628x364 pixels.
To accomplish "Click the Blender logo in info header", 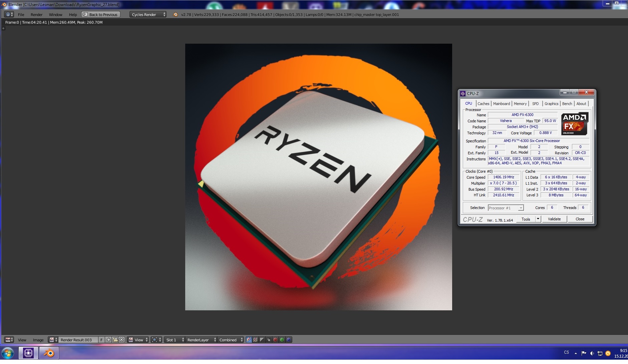I will [x=175, y=14].
